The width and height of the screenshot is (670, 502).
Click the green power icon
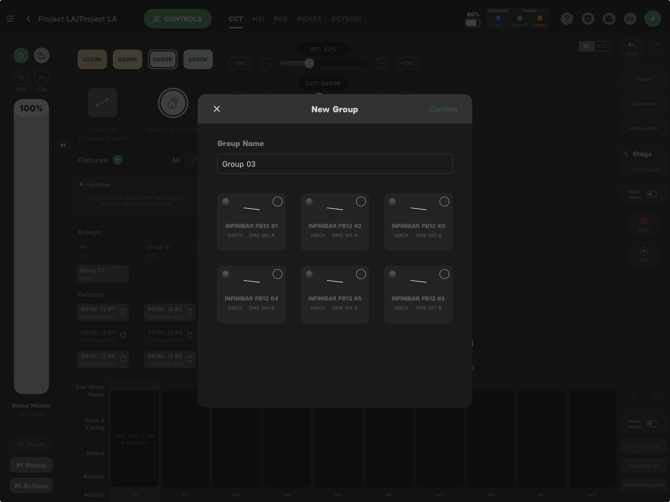point(21,56)
